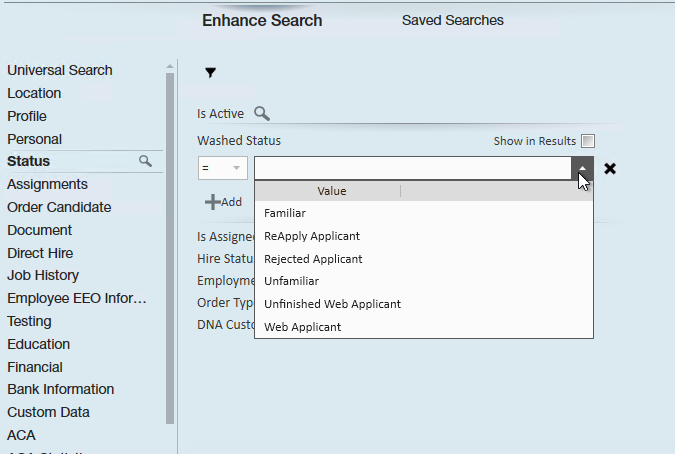
Task: Click the plus Add button
Action: 223,202
